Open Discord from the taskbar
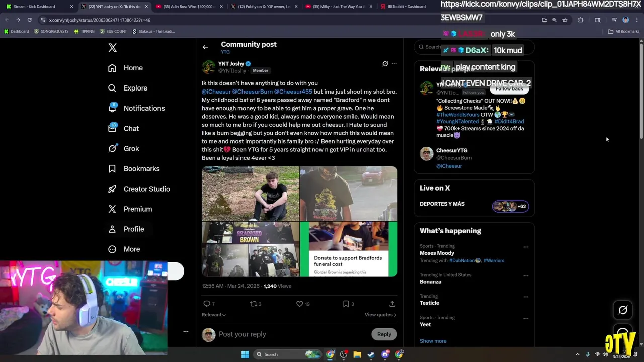Viewport: 644px width, 362px height. pyautogui.click(x=385, y=354)
